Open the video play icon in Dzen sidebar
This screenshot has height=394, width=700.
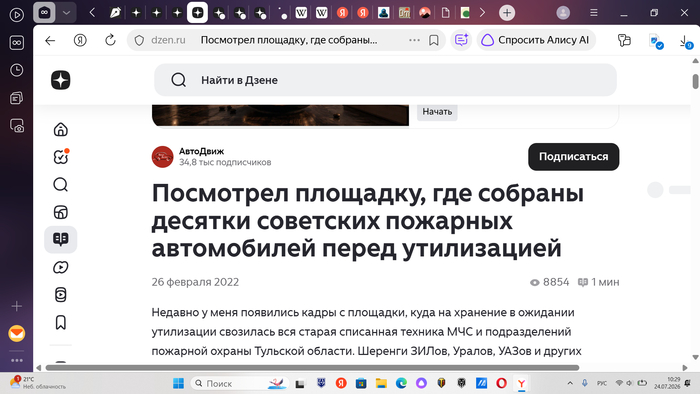coord(61,267)
